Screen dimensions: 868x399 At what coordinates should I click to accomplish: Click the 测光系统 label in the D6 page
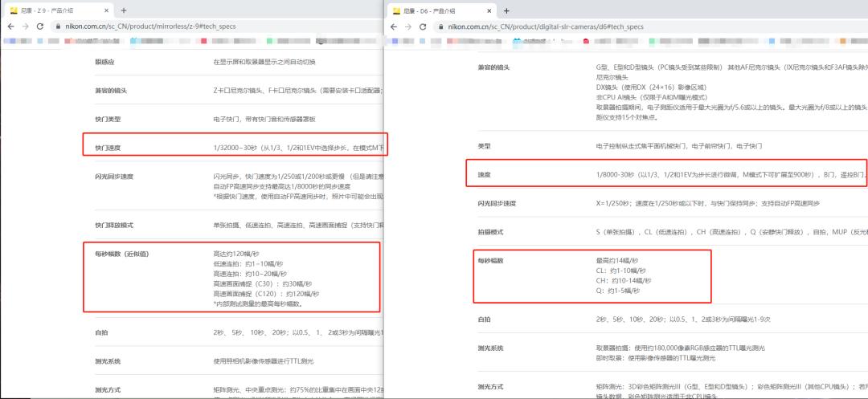coord(490,348)
